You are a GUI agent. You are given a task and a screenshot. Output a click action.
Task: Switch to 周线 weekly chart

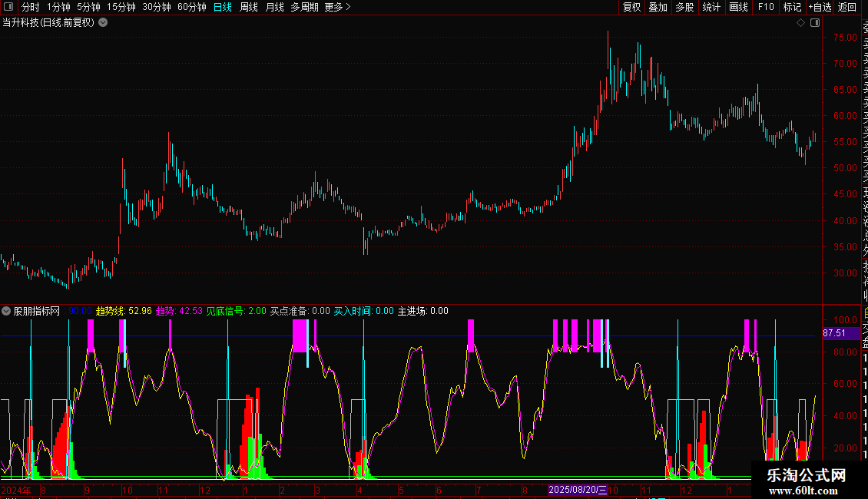click(x=249, y=7)
